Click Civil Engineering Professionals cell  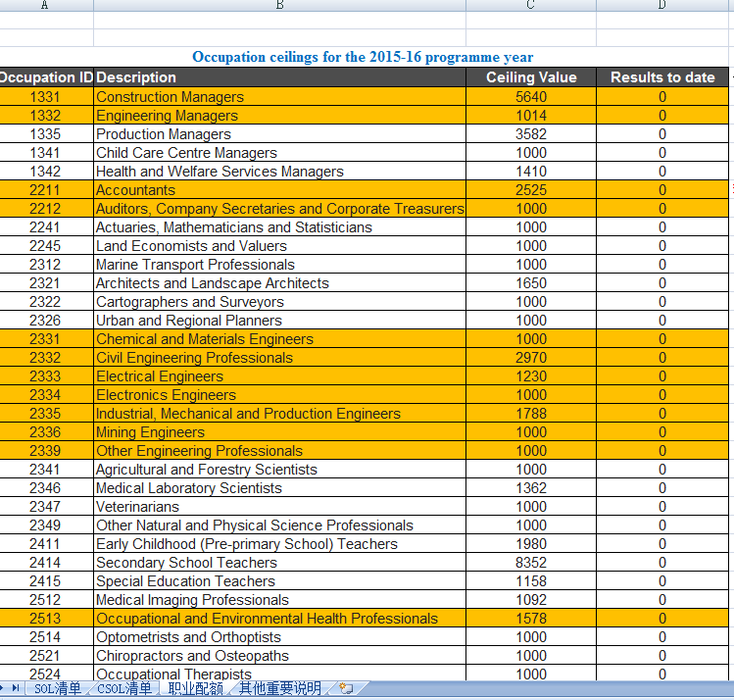tap(279, 358)
